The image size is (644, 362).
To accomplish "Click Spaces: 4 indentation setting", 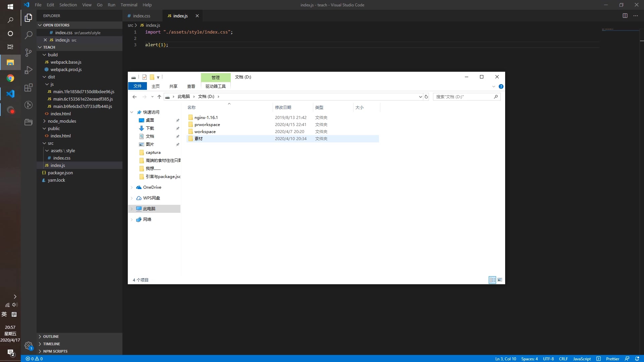I will [x=529, y=359].
